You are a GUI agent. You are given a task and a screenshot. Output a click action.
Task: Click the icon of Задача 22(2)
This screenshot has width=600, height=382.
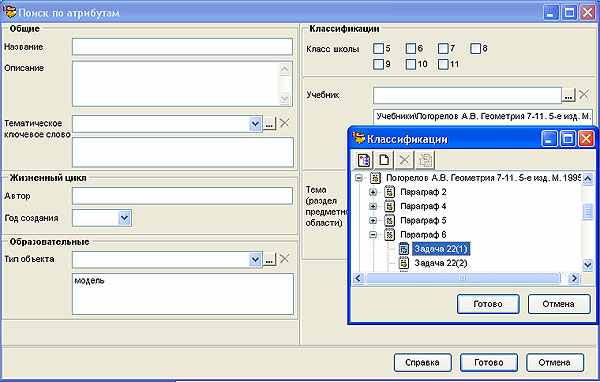coord(404,263)
